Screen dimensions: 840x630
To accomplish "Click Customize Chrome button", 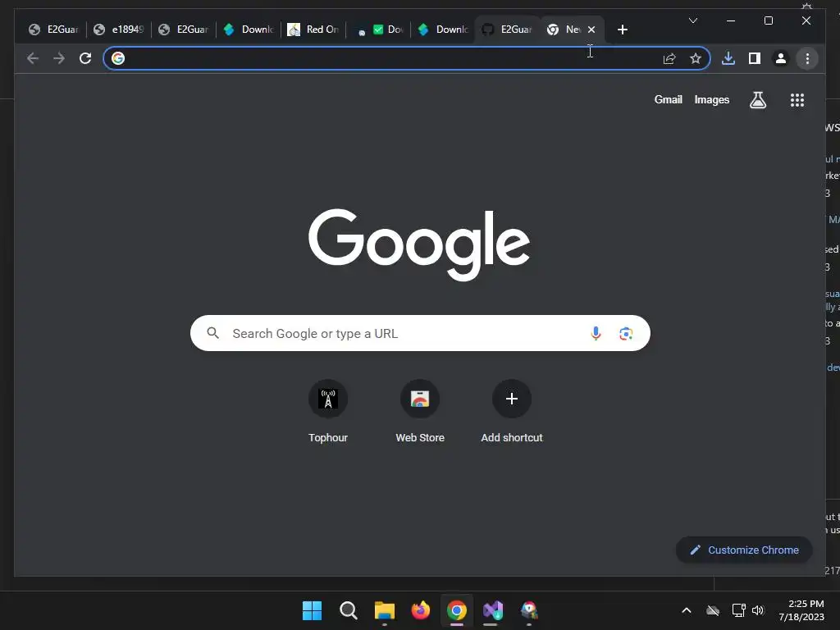I will pos(744,550).
